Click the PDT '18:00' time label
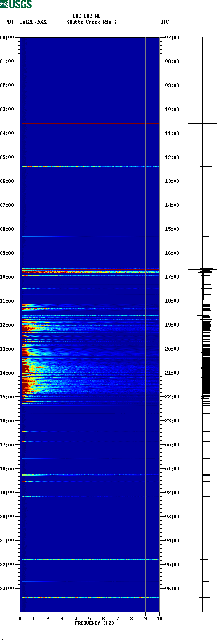The image size is (220, 644). pos(7,469)
